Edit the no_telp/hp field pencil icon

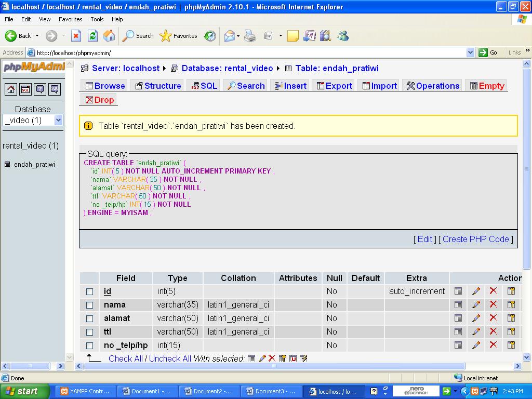tap(476, 345)
